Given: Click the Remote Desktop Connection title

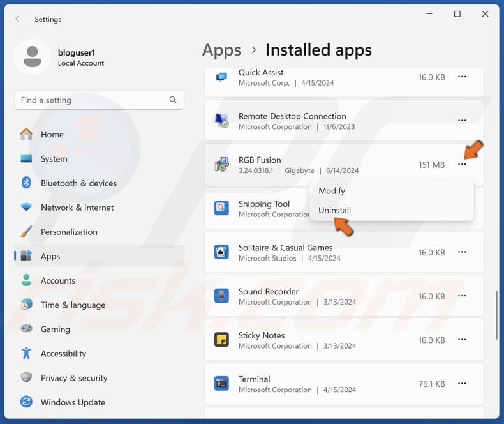Looking at the screenshot, I should [x=292, y=116].
